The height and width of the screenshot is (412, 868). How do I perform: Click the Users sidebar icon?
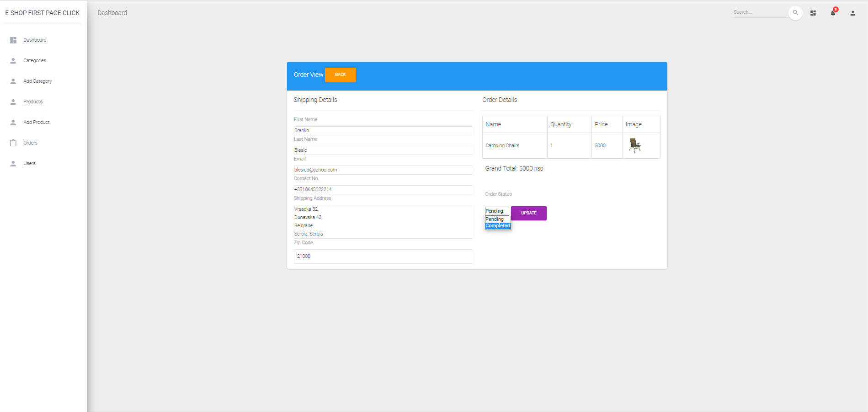[x=13, y=163]
